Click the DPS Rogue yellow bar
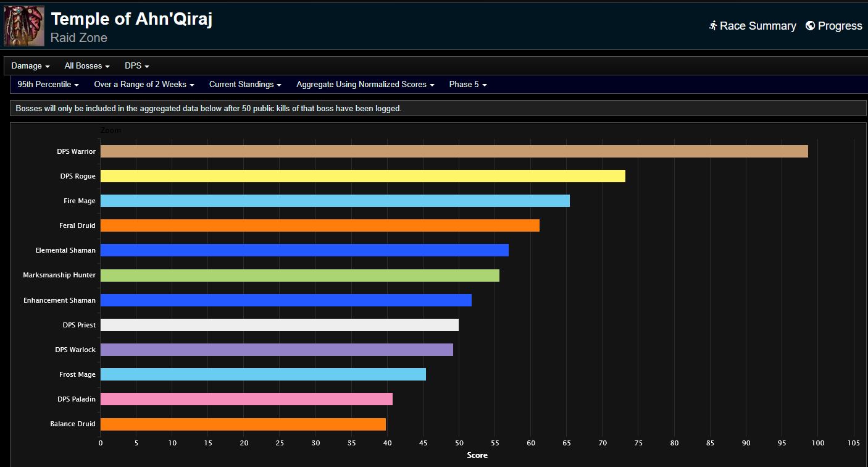The width and height of the screenshot is (868, 467). (362, 176)
